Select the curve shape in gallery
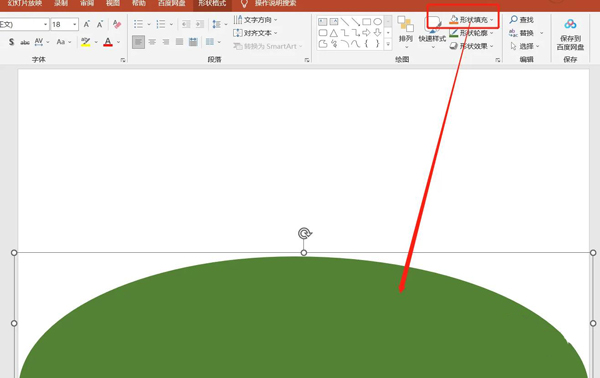Viewport: 600px width, 378px height. pos(355,44)
